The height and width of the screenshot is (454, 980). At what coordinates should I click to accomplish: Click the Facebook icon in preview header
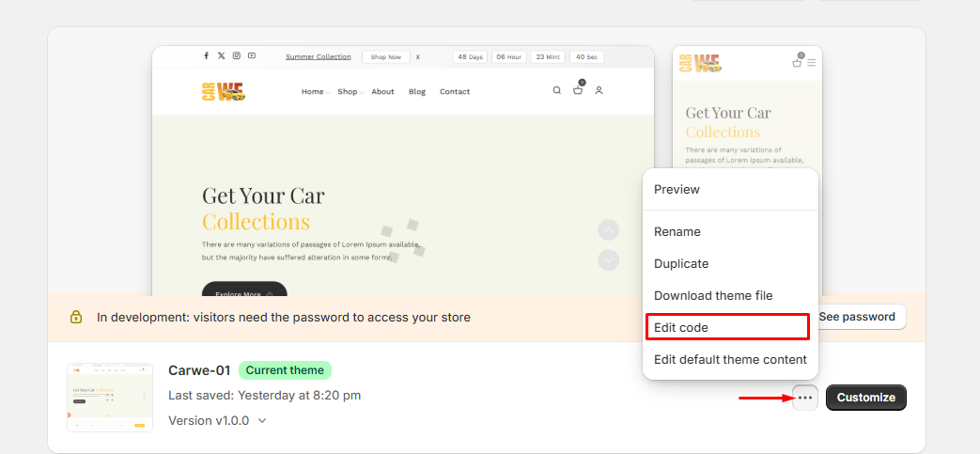tap(207, 56)
